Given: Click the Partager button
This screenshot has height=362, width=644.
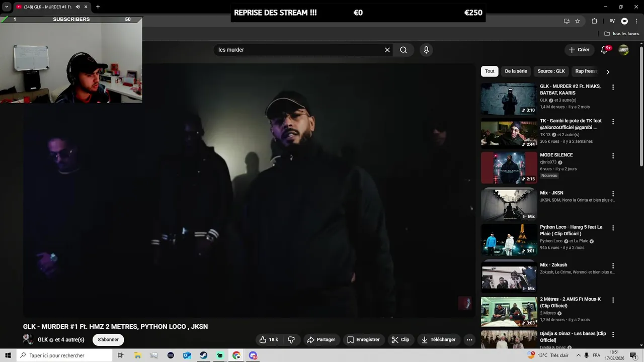Looking at the screenshot, I should coord(321,340).
